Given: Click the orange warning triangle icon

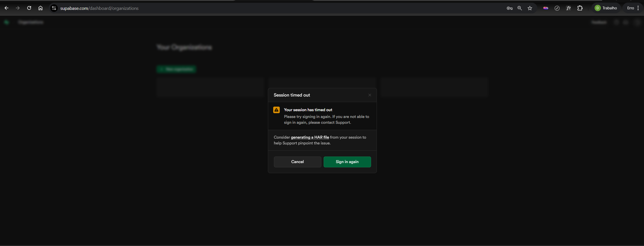Looking at the screenshot, I should click(276, 110).
